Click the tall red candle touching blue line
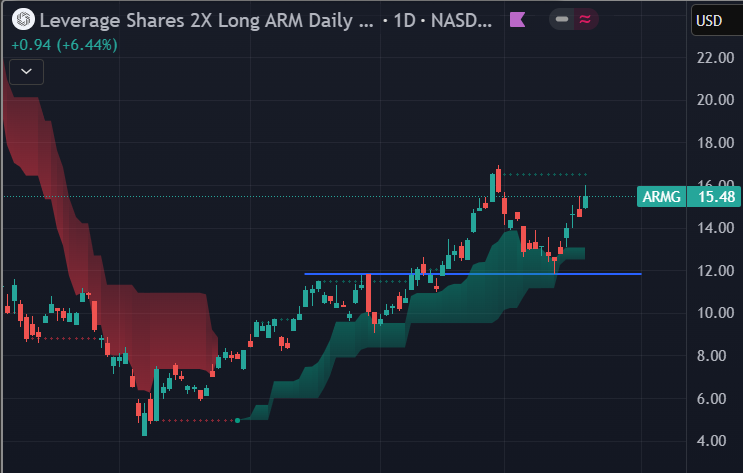Screen dimensions: 743x473 (369, 293)
